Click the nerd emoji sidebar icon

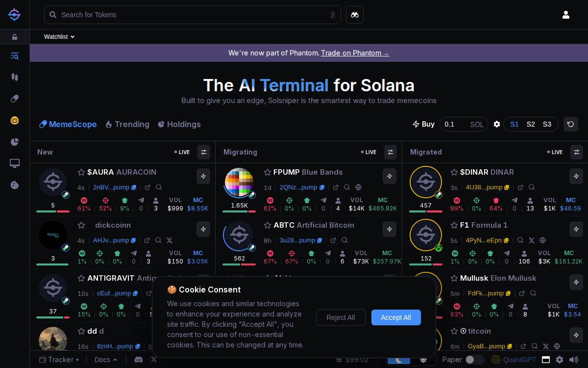tap(15, 120)
